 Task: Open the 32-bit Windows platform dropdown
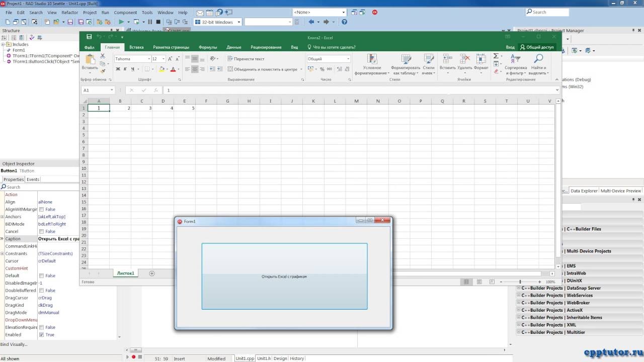238,22
